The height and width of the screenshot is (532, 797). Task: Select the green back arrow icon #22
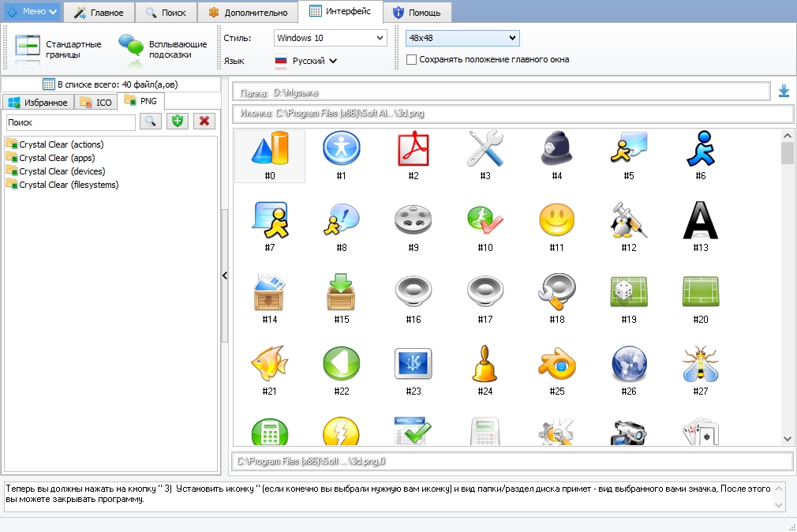pos(342,364)
